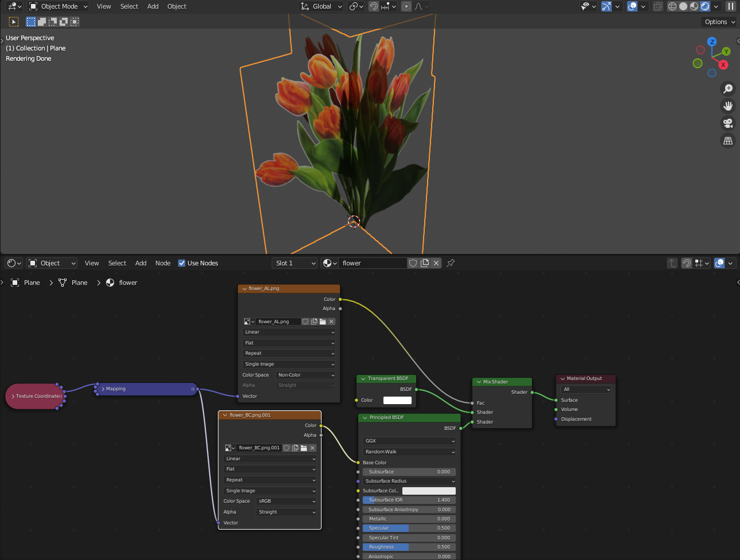The height and width of the screenshot is (560, 740).
Task: Open the viewport shading options dropdown
Action: coord(716,6)
